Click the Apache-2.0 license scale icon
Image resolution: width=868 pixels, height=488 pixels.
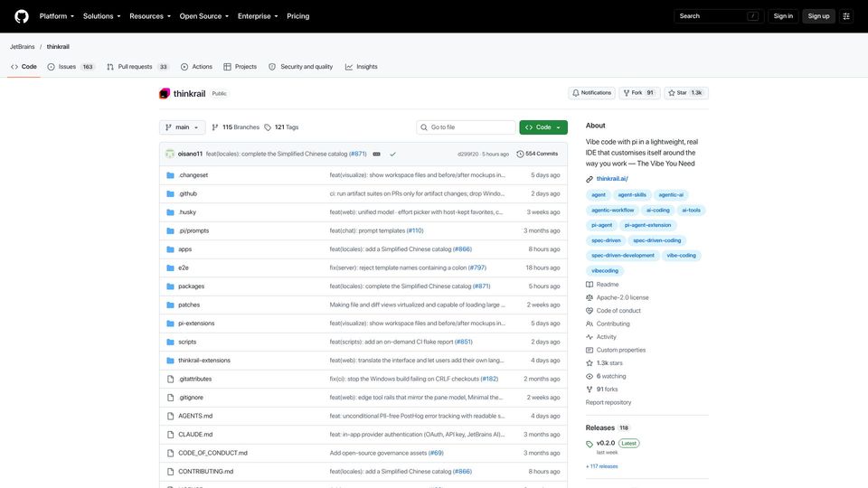click(589, 297)
